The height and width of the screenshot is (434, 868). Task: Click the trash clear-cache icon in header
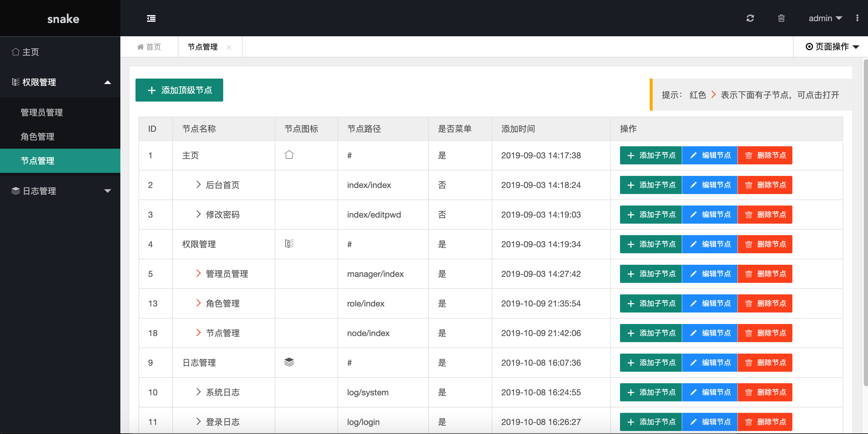[781, 18]
